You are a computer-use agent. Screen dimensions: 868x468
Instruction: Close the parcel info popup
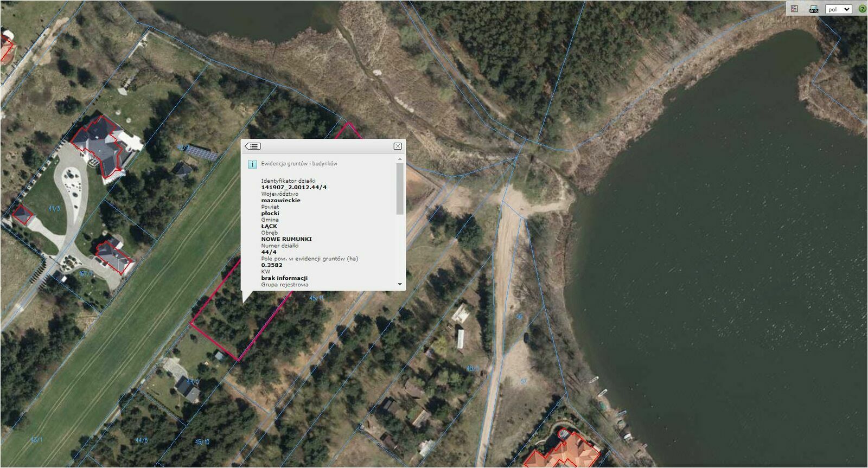coord(398,146)
